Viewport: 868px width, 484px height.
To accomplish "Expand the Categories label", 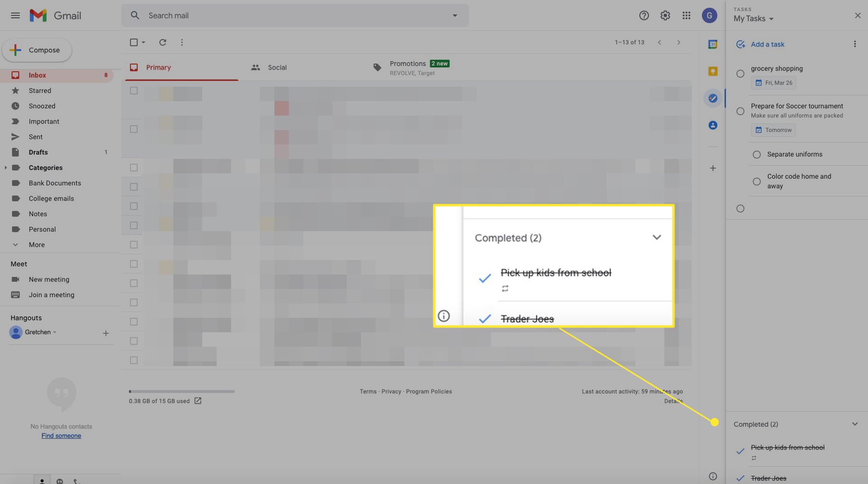I will click(x=5, y=168).
